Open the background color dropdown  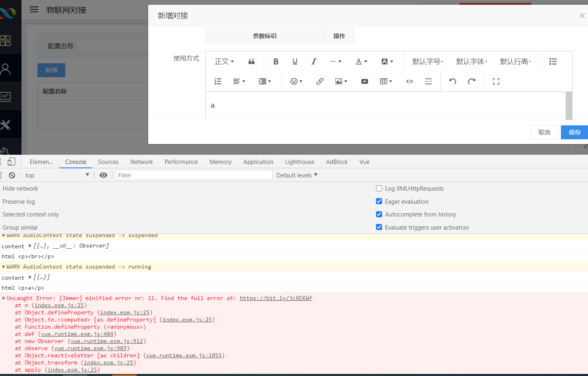pyautogui.click(x=387, y=62)
